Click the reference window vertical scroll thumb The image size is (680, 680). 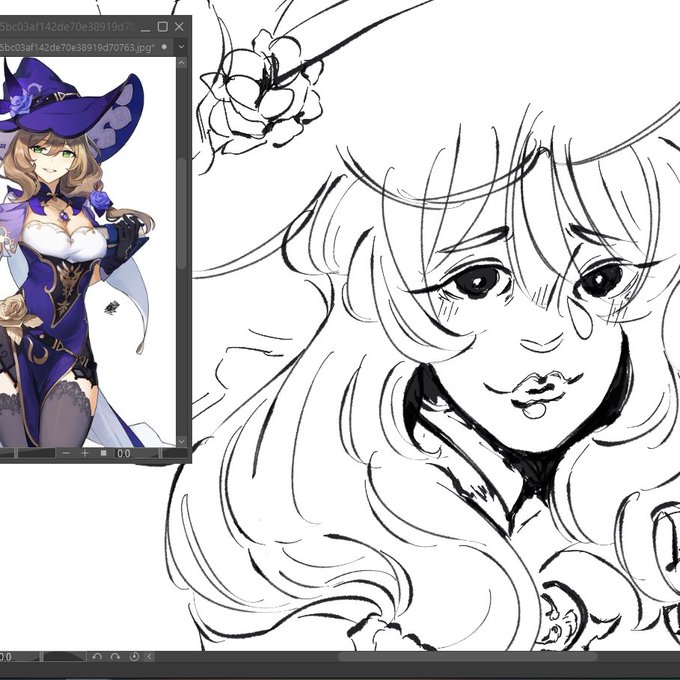[182, 213]
